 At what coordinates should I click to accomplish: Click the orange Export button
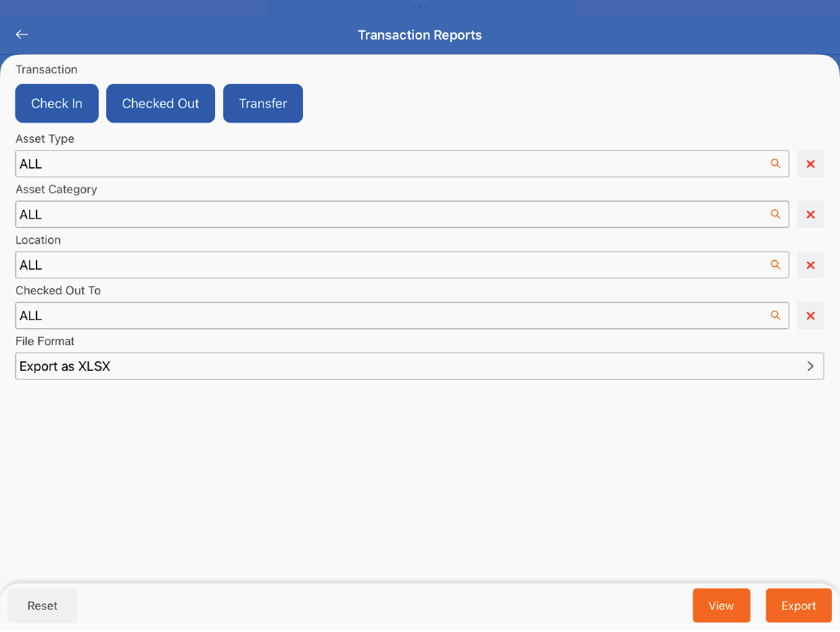pos(799,606)
